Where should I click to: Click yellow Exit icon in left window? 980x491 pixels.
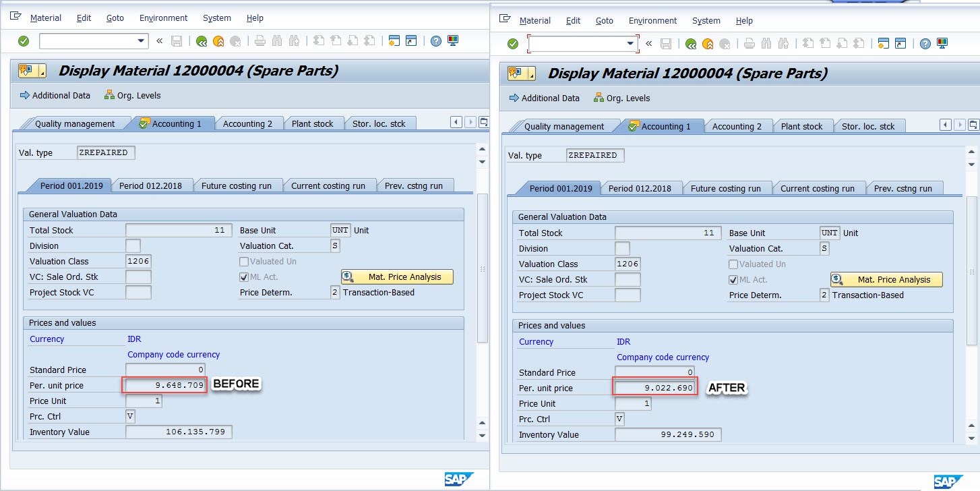tap(218, 41)
